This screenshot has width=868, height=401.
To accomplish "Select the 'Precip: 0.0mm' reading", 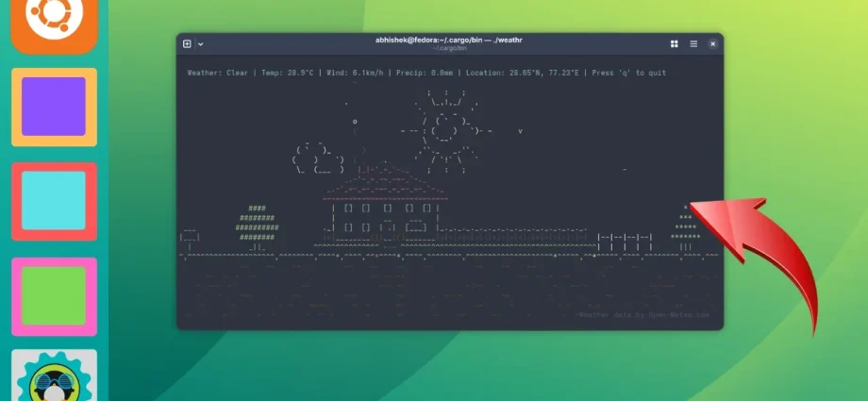I will point(425,73).
